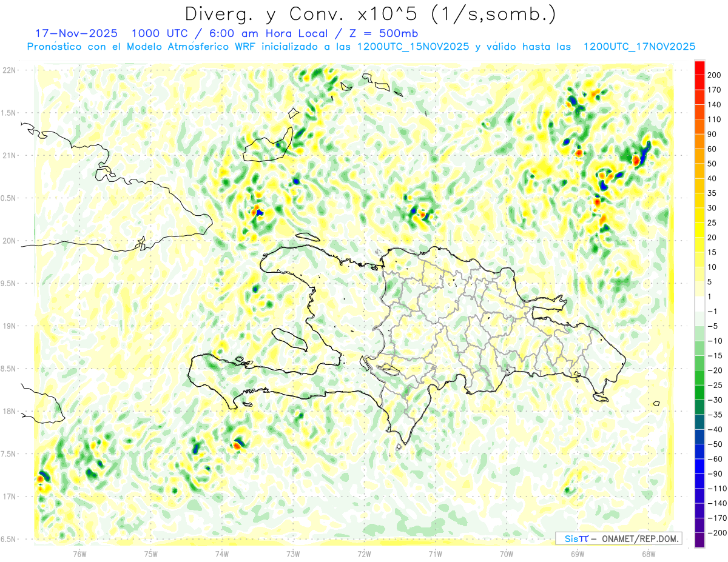Click the '73W' longitude label

(293, 554)
